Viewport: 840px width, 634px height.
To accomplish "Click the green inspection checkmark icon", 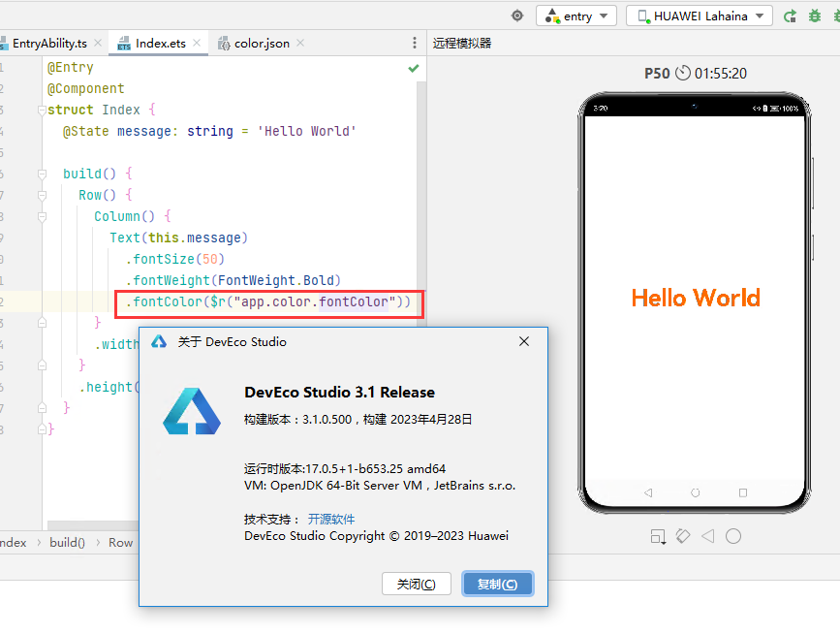I will [414, 68].
